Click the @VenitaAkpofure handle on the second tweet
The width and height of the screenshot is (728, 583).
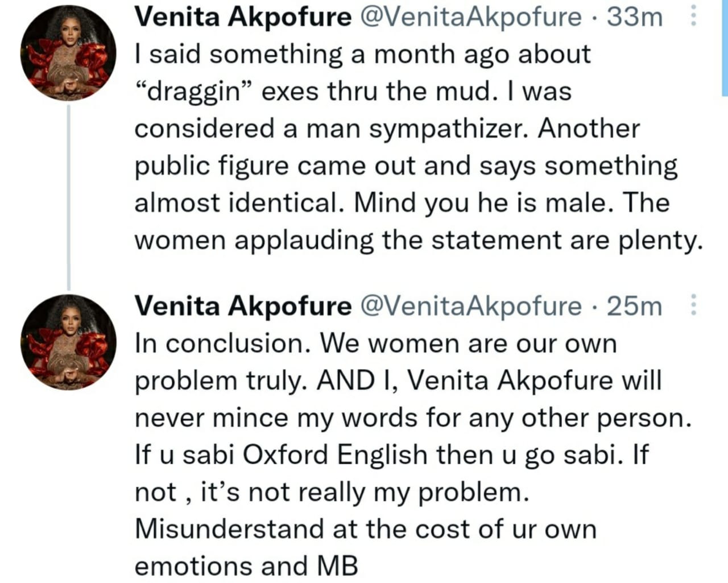click(471, 306)
